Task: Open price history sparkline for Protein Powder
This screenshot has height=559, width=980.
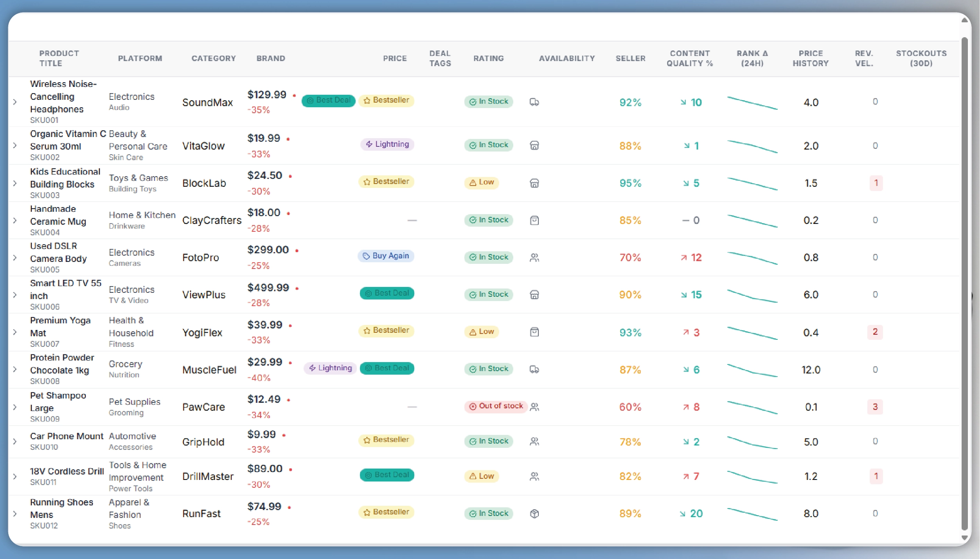Action: (752, 370)
